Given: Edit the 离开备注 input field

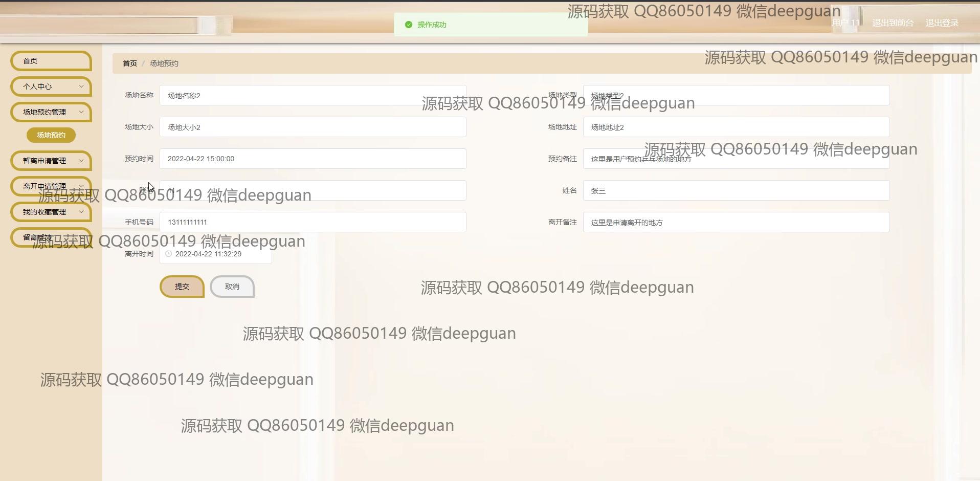Looking at the screenshot, I should 737,222.
